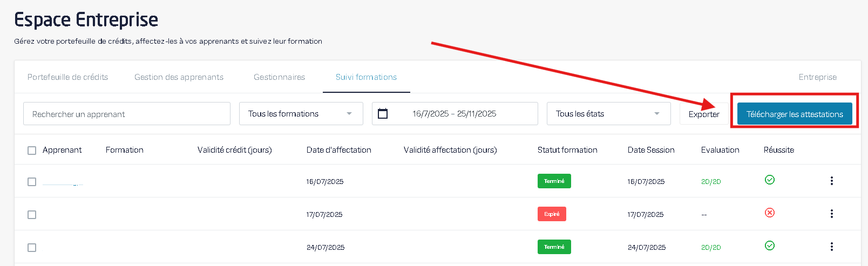The height and width of the screenshot is (266, 868).
Task: Click the Exporter button
Action: click(703, 114)
